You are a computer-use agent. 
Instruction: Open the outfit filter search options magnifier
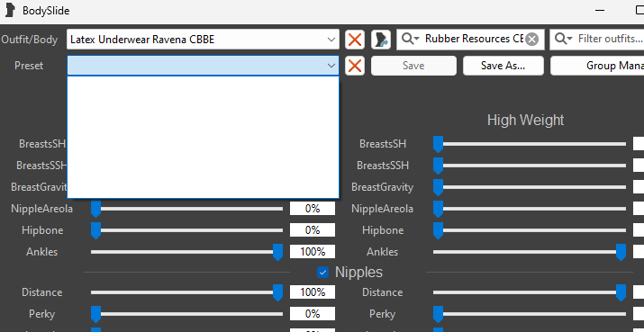(x=564, y=39)
